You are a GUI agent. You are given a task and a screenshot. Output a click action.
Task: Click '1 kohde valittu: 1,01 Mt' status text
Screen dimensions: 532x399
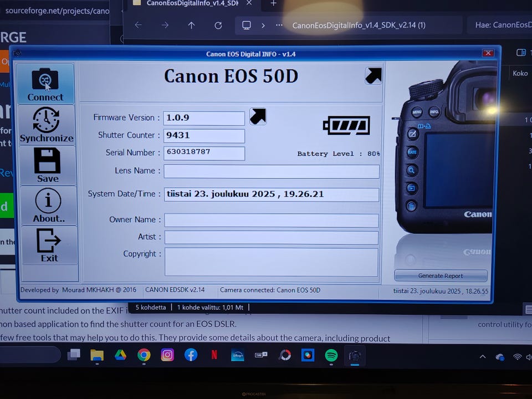coord(211,308)
